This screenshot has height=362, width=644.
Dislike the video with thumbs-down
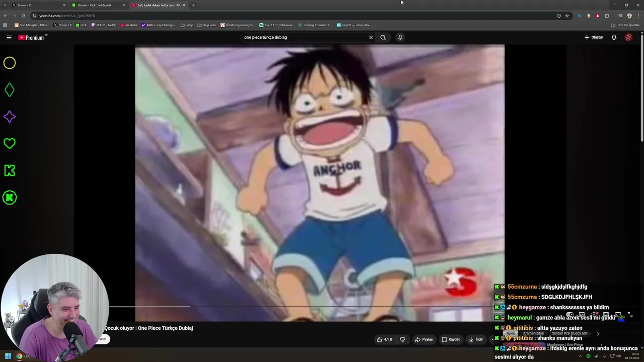(x=403, y=339)
